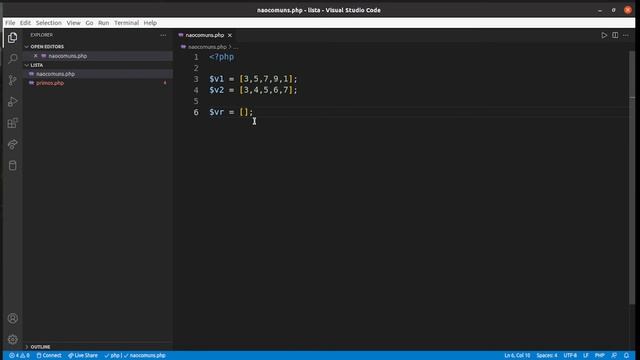Viewport: 640px width, 360px height.
Task: Open the Source Control view
Action: (13, 80)
